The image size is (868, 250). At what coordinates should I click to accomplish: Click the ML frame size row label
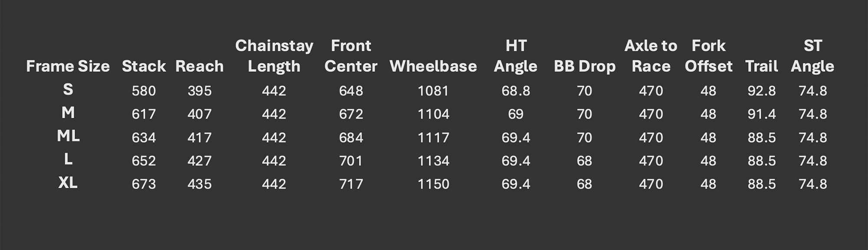point(68,136)
